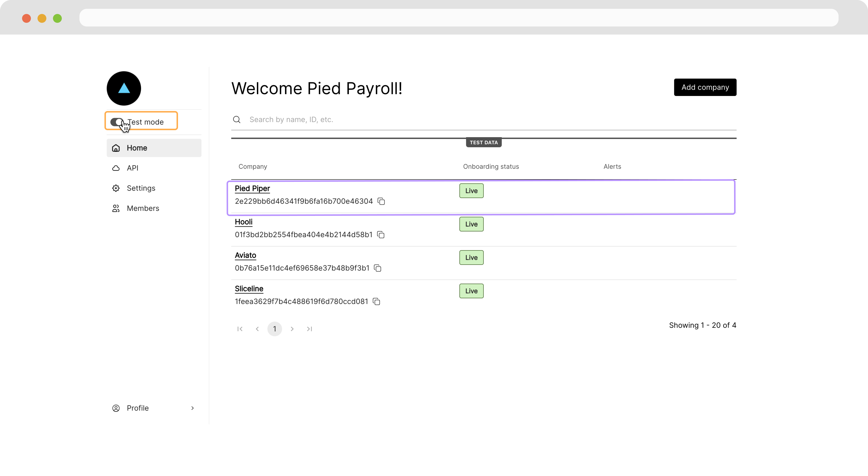Open the API section
The height and width of the screenshot is (476, 868).
click(132, 168)
